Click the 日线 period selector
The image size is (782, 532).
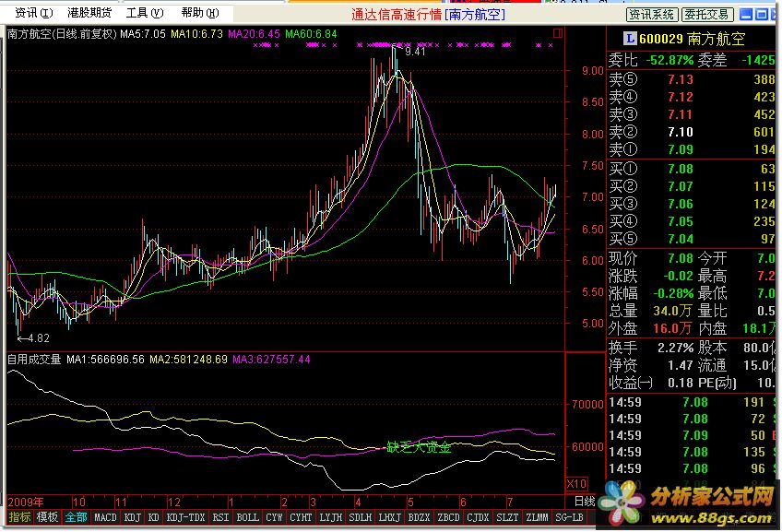(585, 501)
